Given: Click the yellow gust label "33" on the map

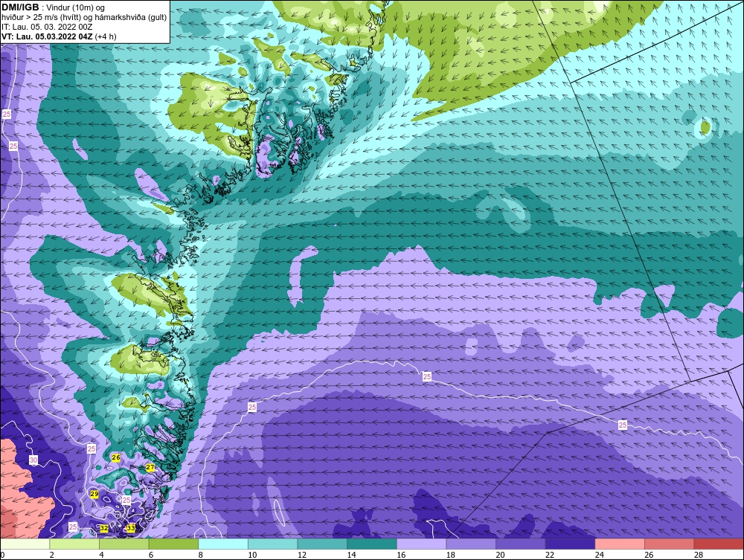Looking at the screenshot, I should pos(131,528).
